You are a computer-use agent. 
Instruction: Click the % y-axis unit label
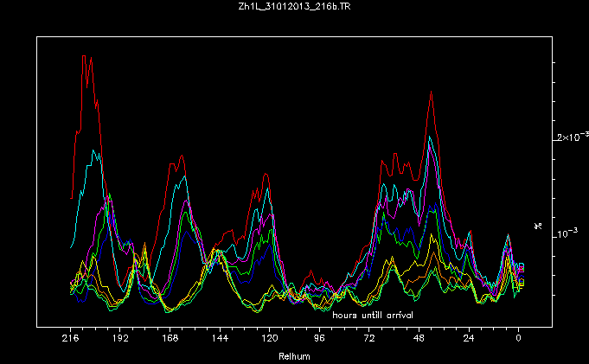538,226
